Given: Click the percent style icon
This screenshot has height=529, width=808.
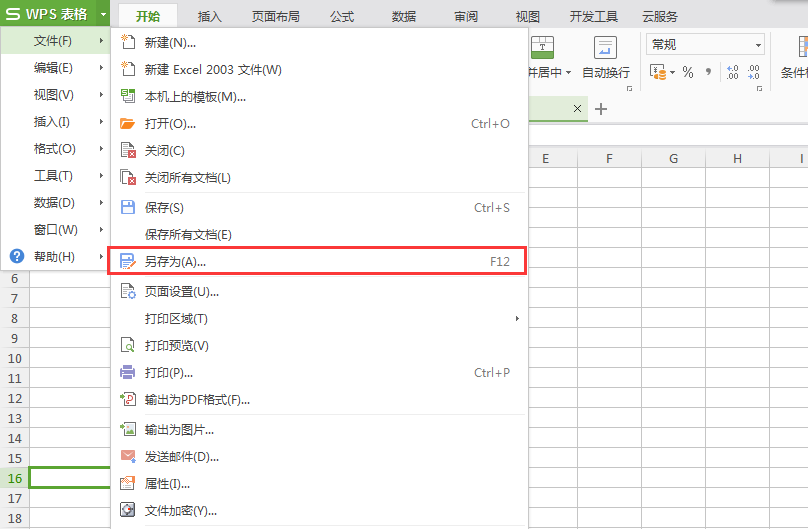Looking at the screenshot, I should (x=688, y=73).
